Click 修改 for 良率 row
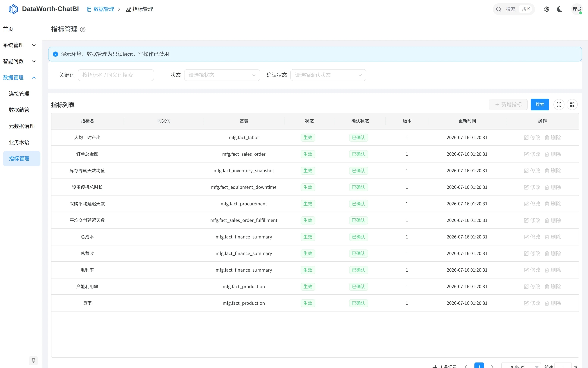588x368 pixels. pos(532,303)
